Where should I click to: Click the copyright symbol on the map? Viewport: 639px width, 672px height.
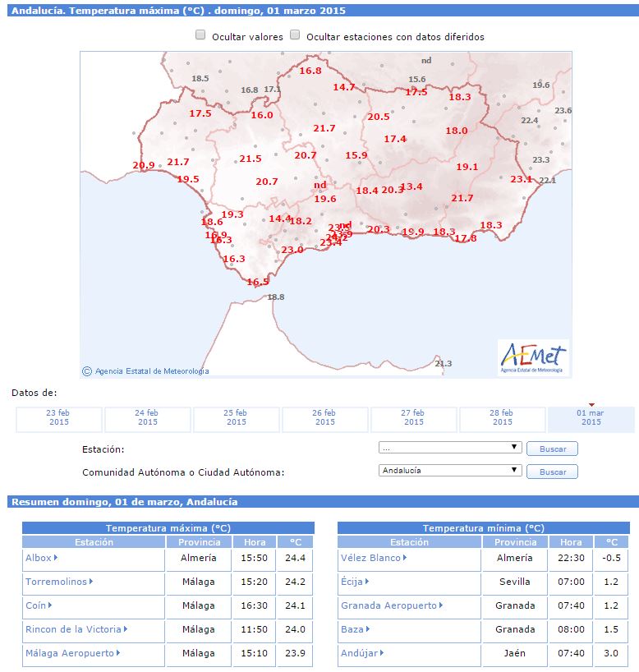(87, 371)
